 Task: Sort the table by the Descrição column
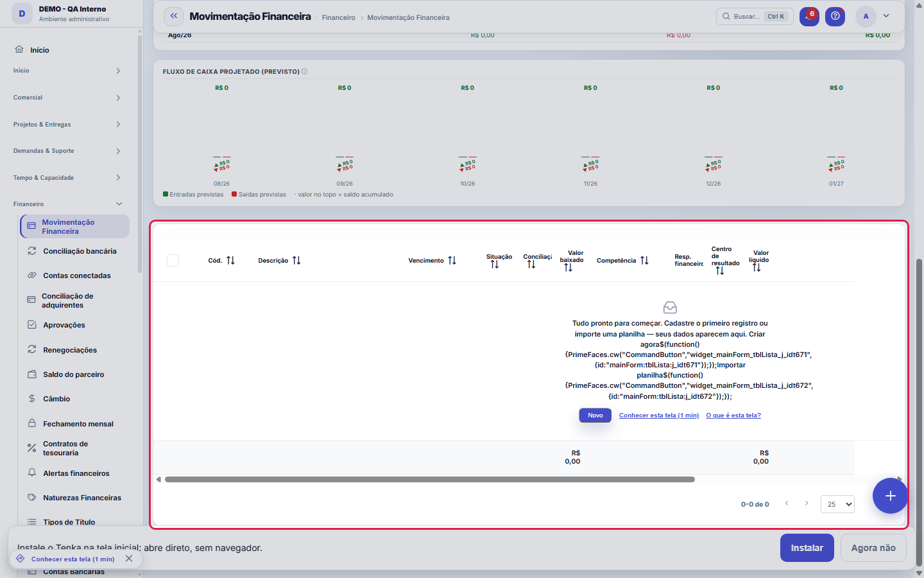[296, 260]
